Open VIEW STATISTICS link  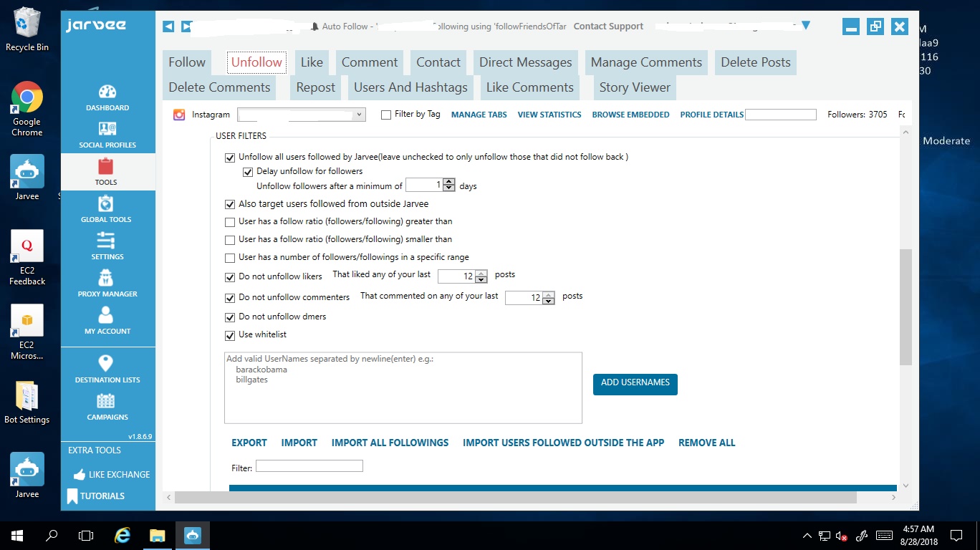(549, 115)
